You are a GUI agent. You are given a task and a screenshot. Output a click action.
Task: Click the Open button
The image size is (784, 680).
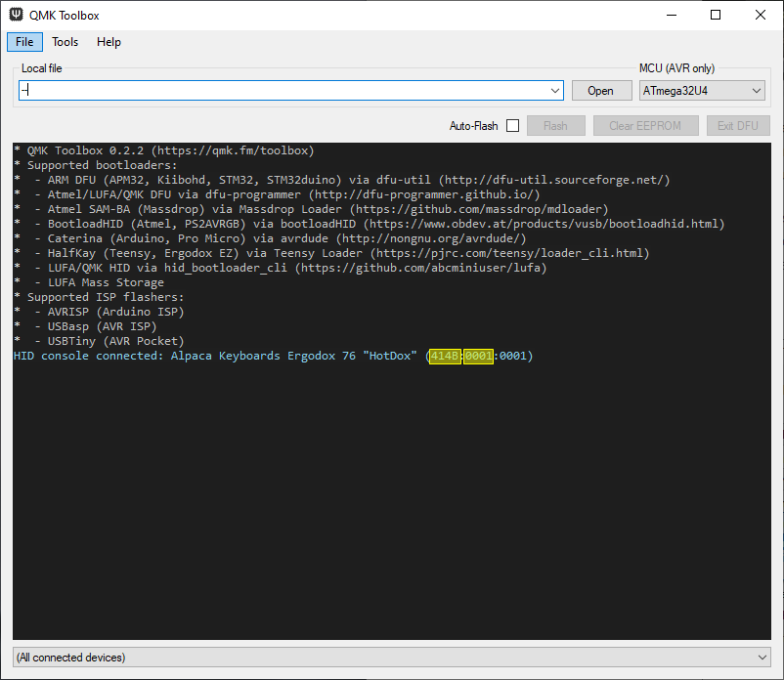tap(601, 91)
